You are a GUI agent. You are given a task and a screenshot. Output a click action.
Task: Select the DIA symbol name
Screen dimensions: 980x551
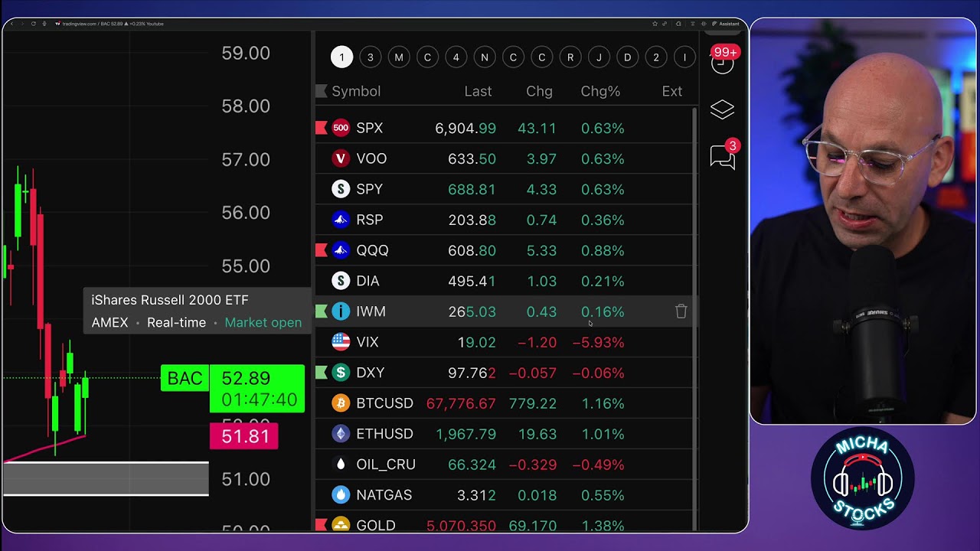(x=367, y=281)
